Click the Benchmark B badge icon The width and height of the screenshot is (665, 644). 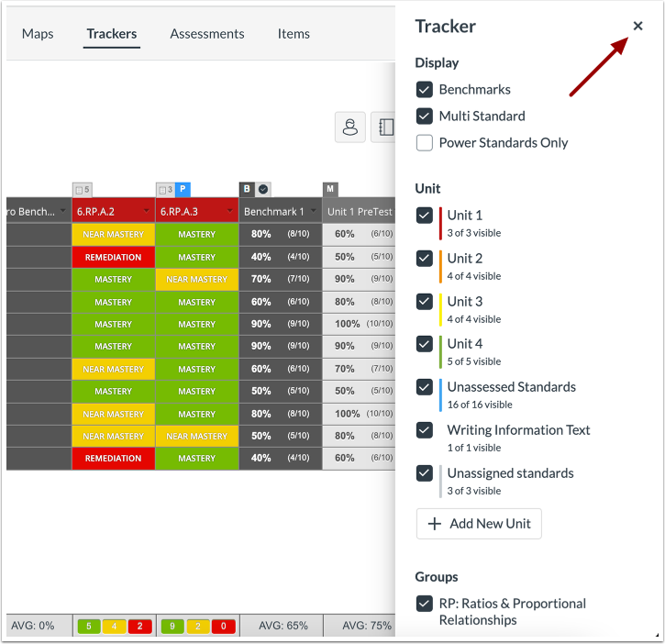247,189
